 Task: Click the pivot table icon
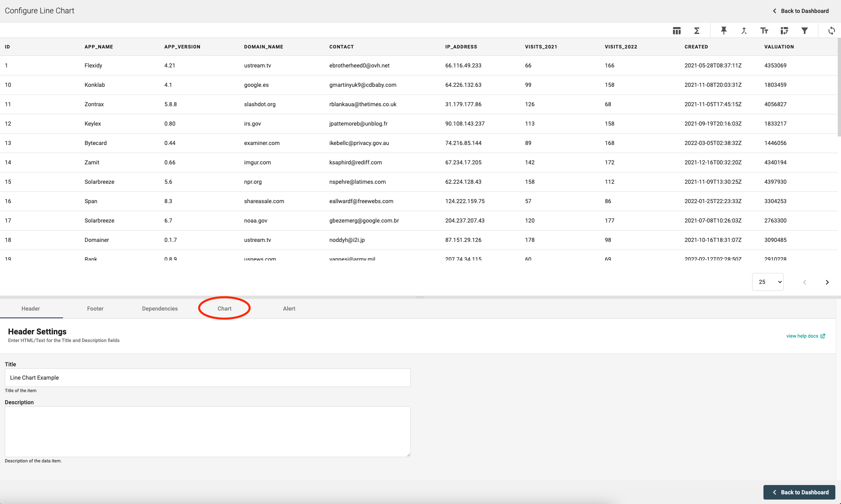(784, 31)
